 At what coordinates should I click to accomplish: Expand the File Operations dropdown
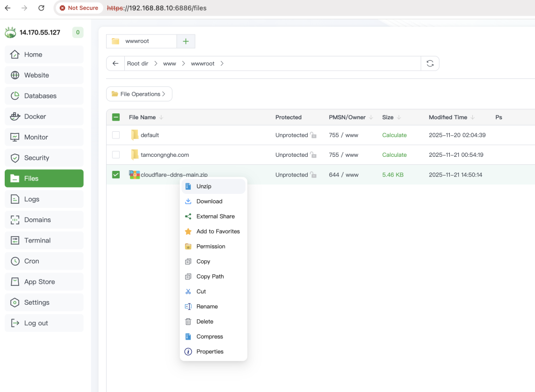click(x=139, y=94)
